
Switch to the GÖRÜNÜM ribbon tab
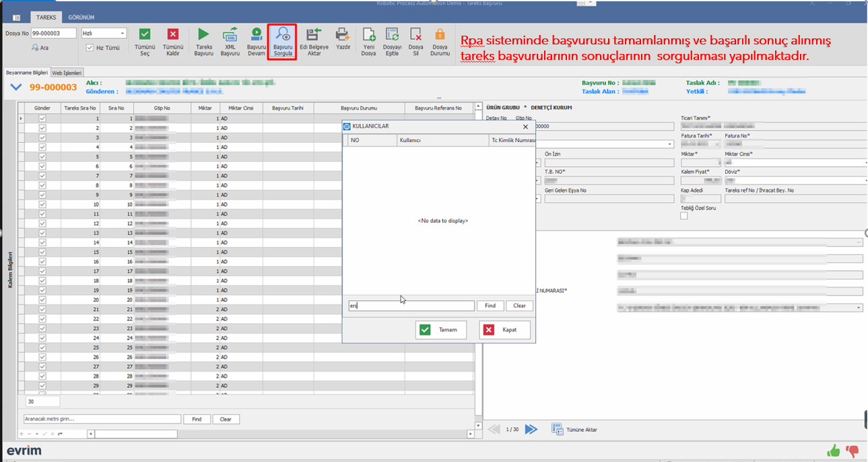pyautogui.click(x=81, y=17)
